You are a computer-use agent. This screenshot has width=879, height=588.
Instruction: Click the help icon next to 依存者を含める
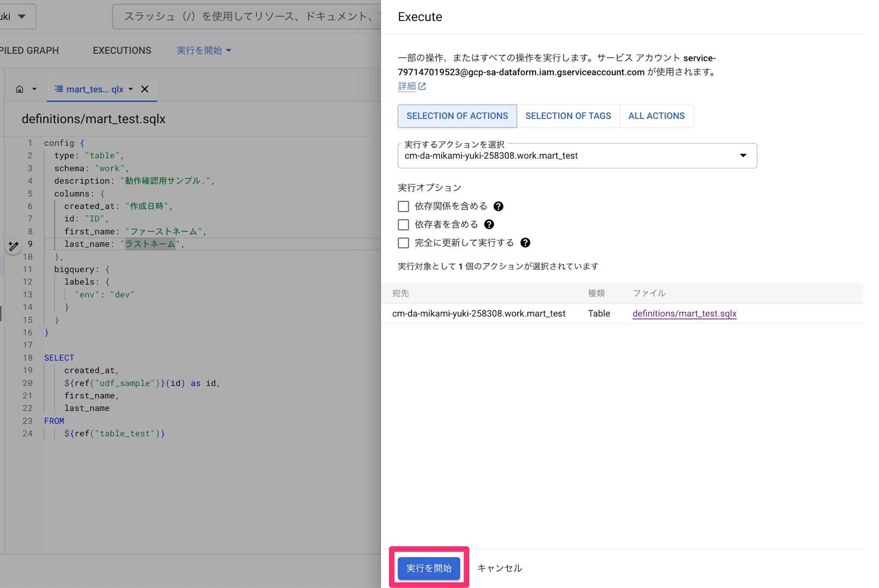(489, 225)
